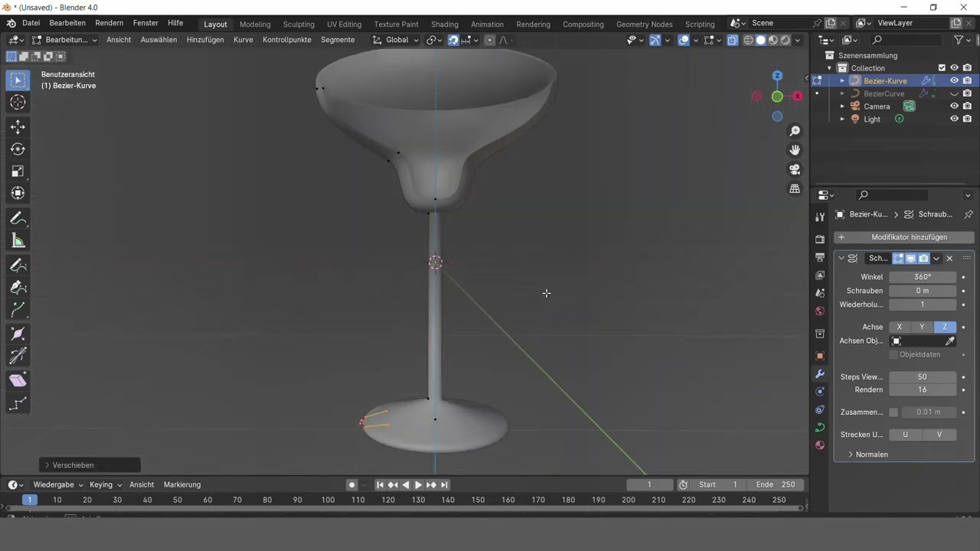The width and height of the screenshot is (980, 551).
Task: Toggle modifier display in edit mode
Action: tap(899, 259)
